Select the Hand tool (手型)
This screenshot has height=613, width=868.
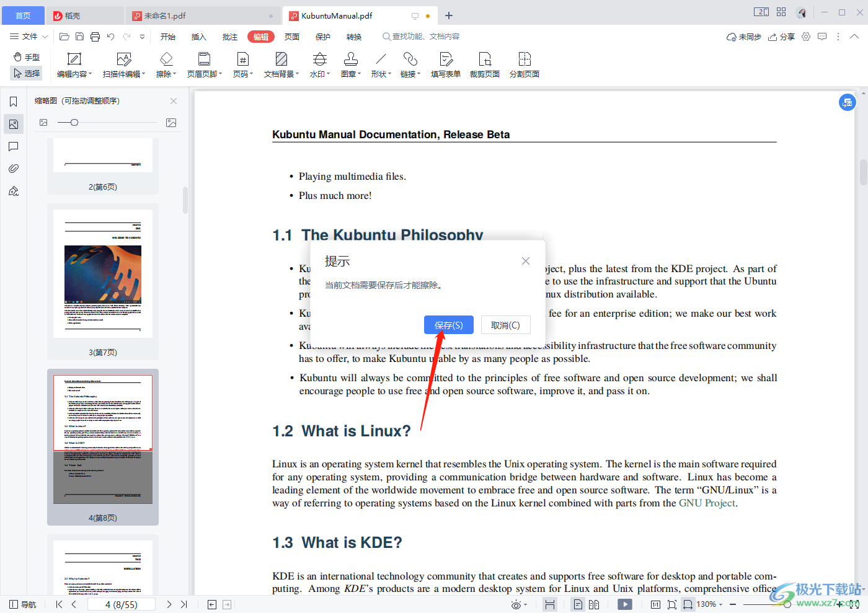[x=27, y=57]
